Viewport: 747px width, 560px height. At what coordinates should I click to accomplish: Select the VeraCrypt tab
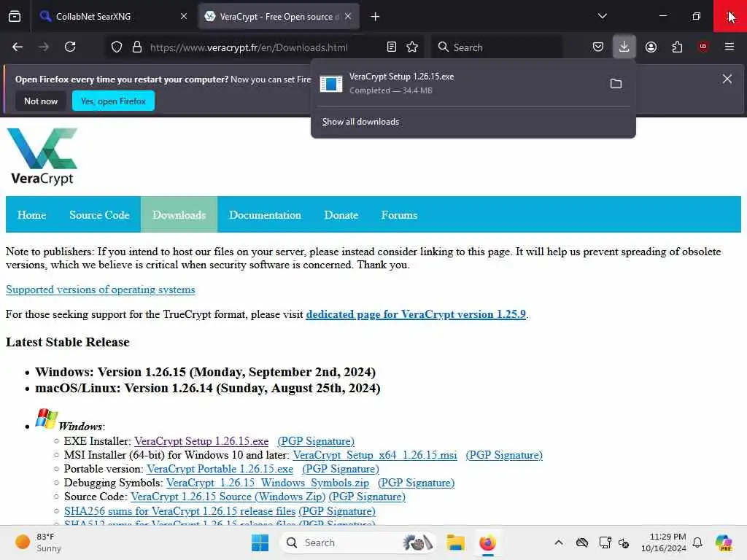[279, 17]
